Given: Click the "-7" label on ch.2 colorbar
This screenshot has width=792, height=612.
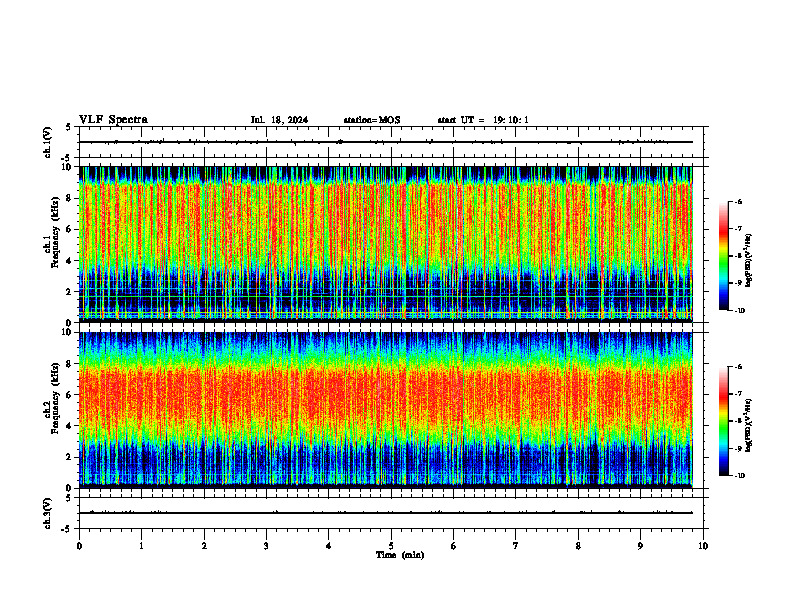Looking at the screenshot, I should [738, 394].
